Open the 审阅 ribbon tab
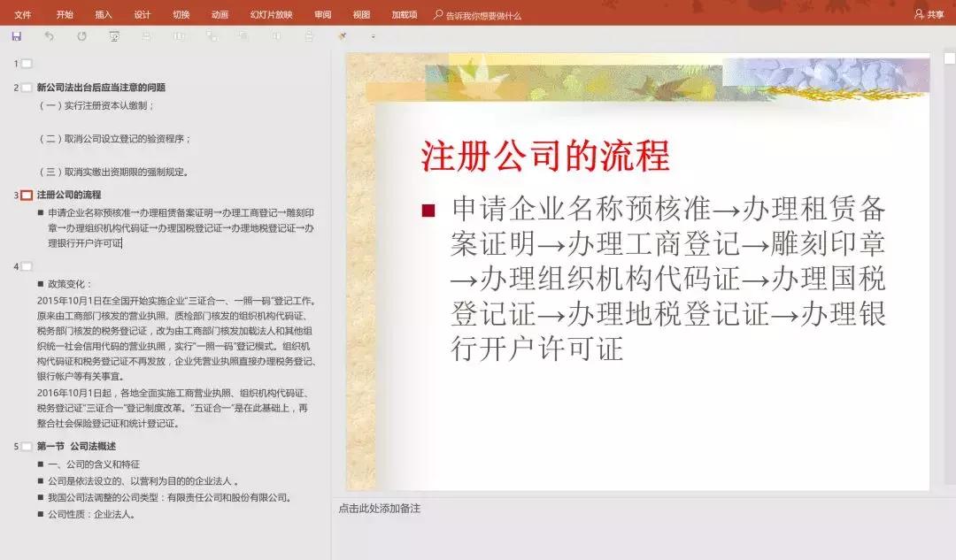 pos(320,14)
